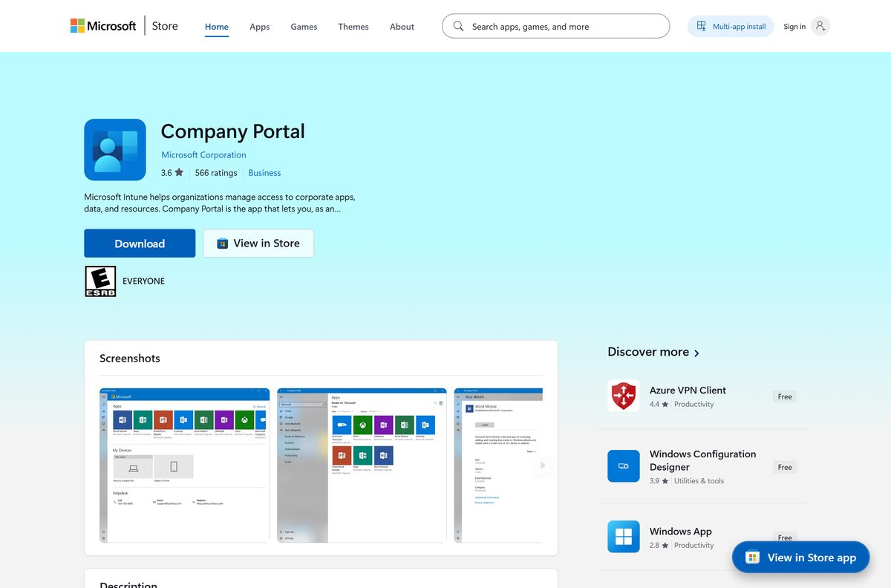
Task: Go to the Games tab
Action: click(304, 27)
